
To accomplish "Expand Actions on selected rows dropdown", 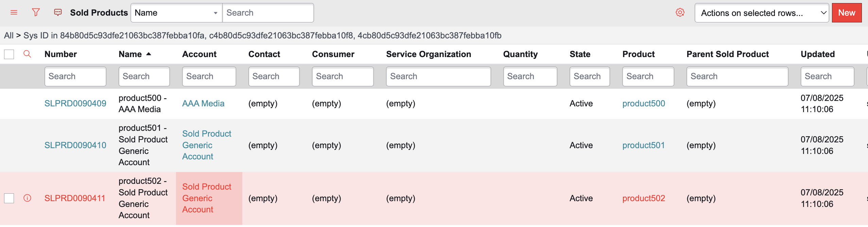I will (x=762, y=13).
